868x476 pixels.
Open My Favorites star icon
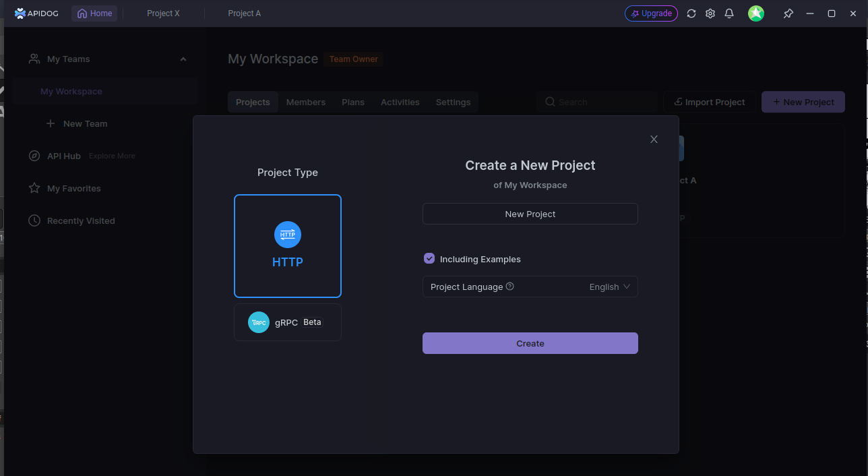click(x=34, y=189)
